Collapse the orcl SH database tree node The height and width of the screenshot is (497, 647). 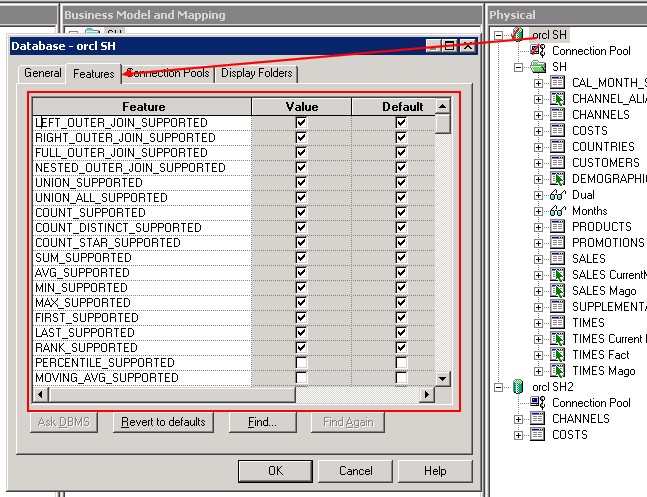point(499,35)
